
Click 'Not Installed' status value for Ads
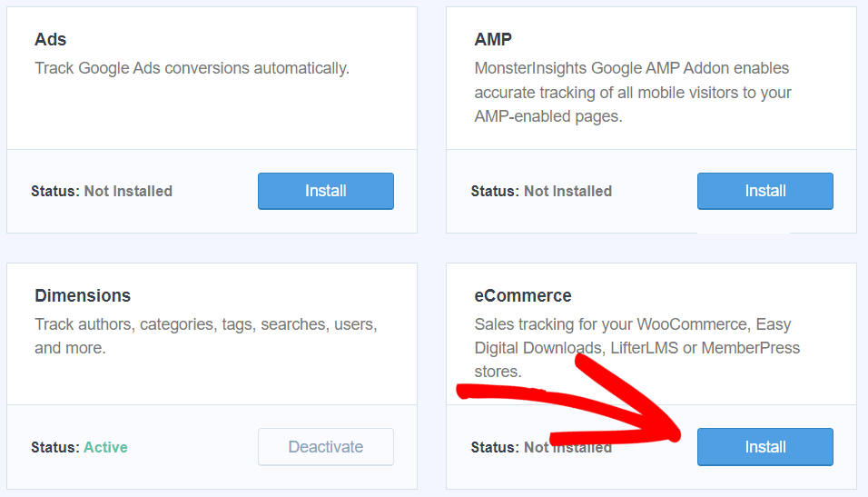(128, 191)
